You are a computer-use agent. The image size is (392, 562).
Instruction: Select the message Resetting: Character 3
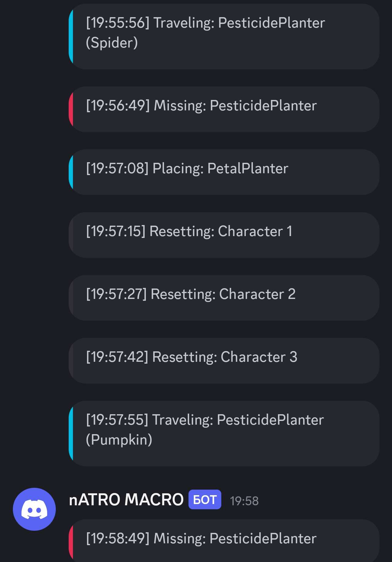click(x=224, y=361)
